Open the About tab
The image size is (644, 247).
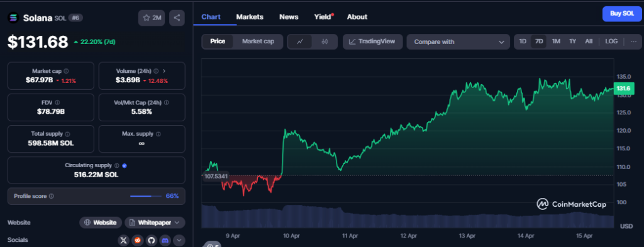[357, 17]
